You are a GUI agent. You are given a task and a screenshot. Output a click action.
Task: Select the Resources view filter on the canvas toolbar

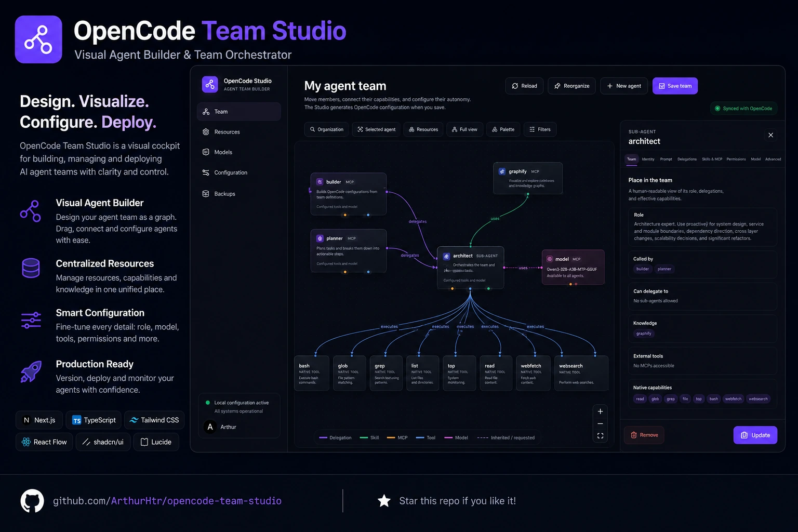point(423,129)
